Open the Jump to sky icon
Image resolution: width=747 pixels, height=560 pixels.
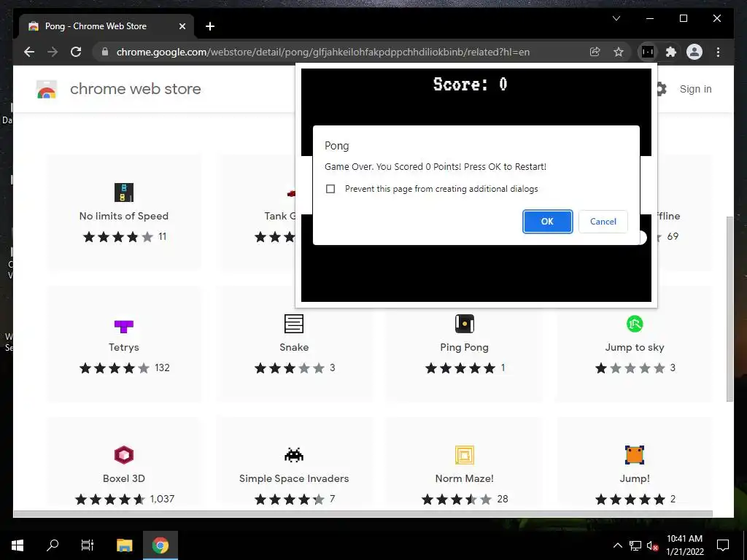(635, 324)
